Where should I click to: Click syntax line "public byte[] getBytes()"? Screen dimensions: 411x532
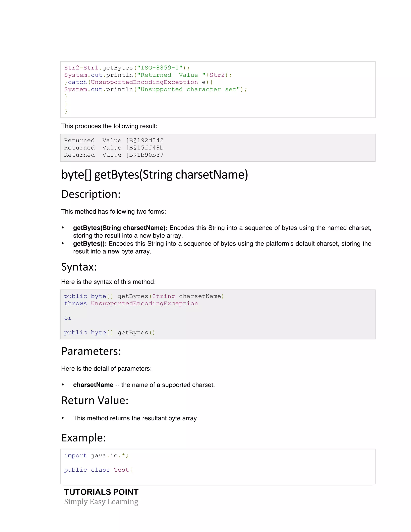[109, 333]
